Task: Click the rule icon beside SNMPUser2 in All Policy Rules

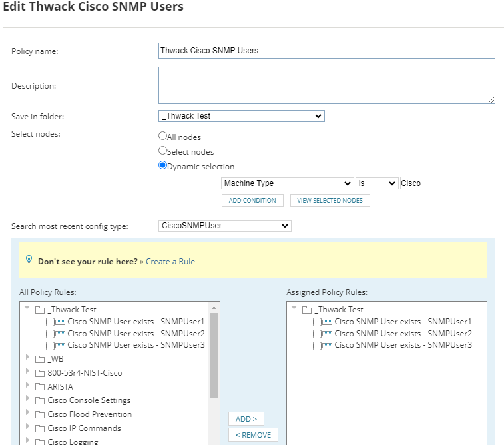Action: (x=60, y=334)
